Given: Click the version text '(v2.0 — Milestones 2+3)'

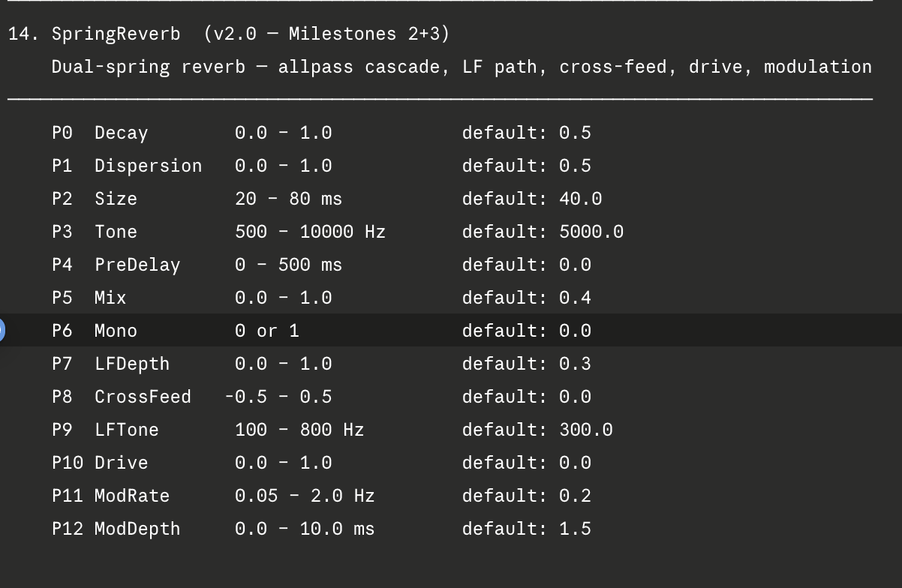Looking at the screenshot, I should point(326,34).
